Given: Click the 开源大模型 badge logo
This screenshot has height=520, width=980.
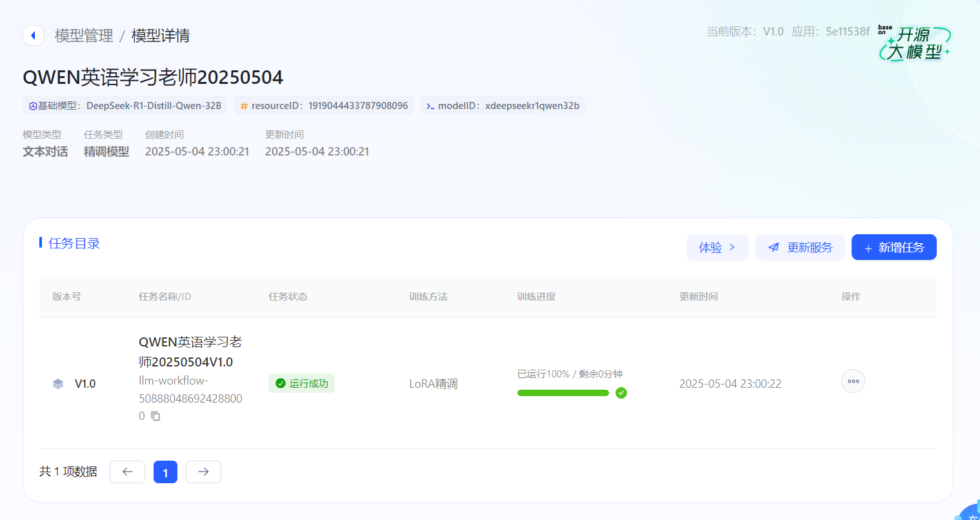Looking at the screenshot, I should click(914, 43).
